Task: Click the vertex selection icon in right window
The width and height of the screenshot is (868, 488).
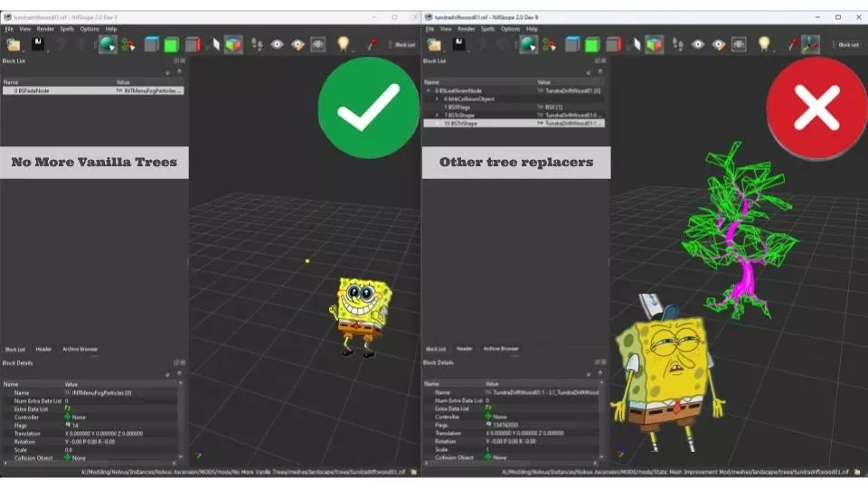Action: [549, 44]
